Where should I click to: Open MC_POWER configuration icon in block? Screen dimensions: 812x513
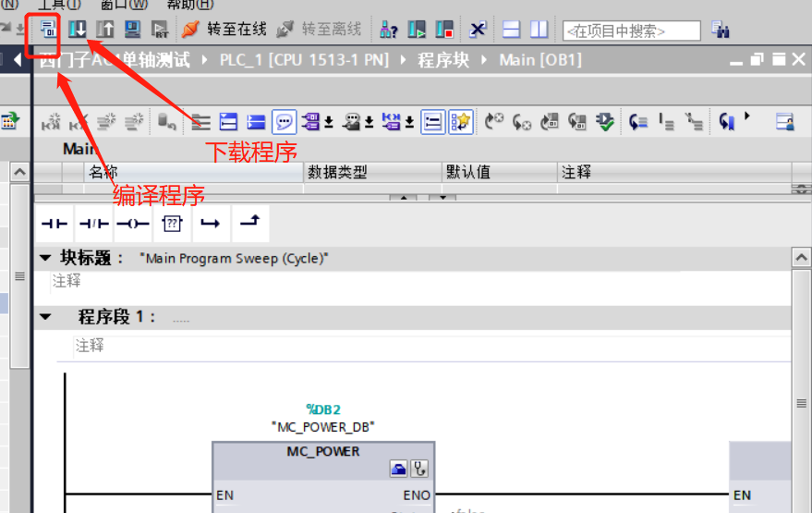point(399,470)
